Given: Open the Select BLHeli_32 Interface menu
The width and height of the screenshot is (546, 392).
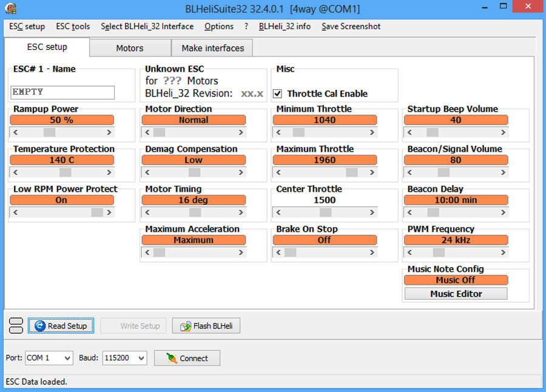Looking at the screenshot, I should [x=147, y=27].
